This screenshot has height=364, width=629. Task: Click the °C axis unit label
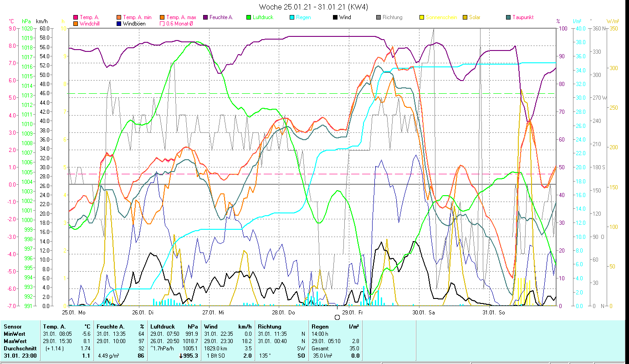pos(12,21)
